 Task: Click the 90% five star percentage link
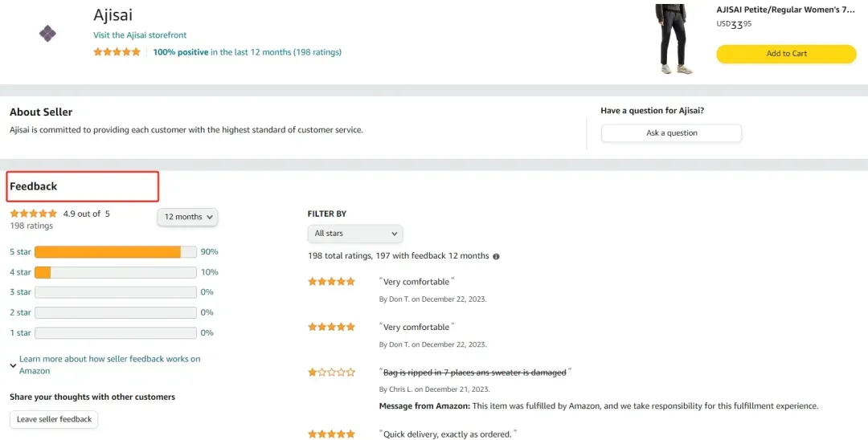(209, 252)
